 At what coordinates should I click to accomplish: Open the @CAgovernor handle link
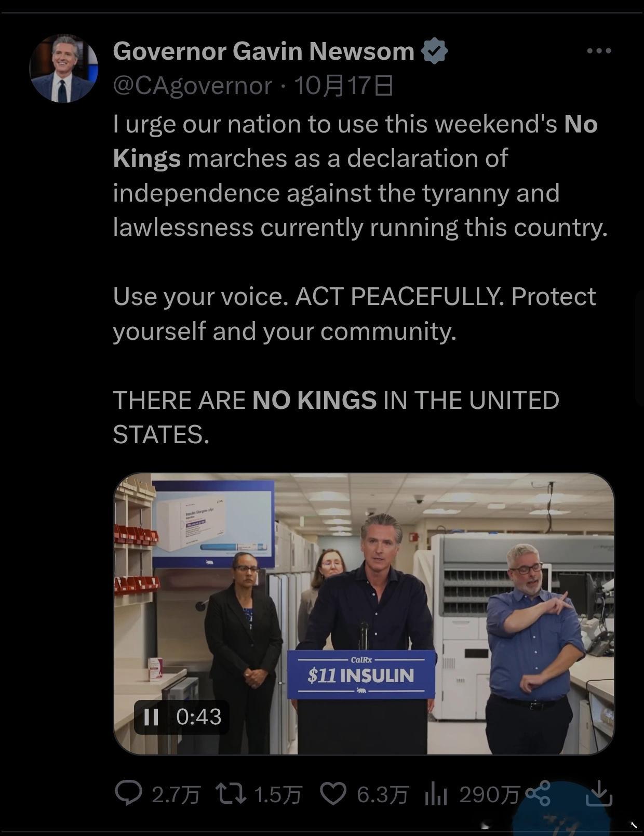[x=193, y=86]
